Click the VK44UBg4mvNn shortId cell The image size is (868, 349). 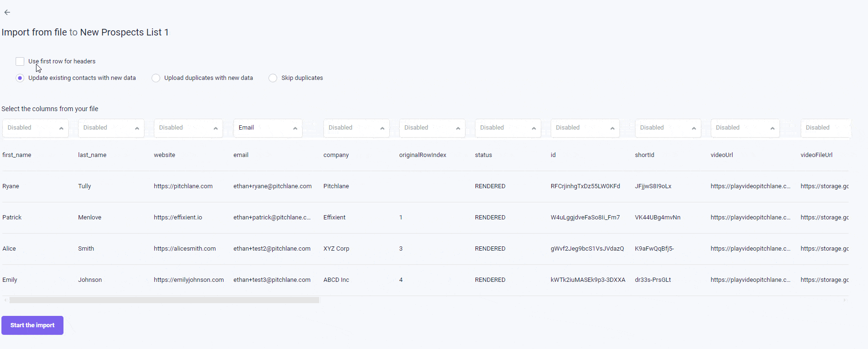pos(658,218)
